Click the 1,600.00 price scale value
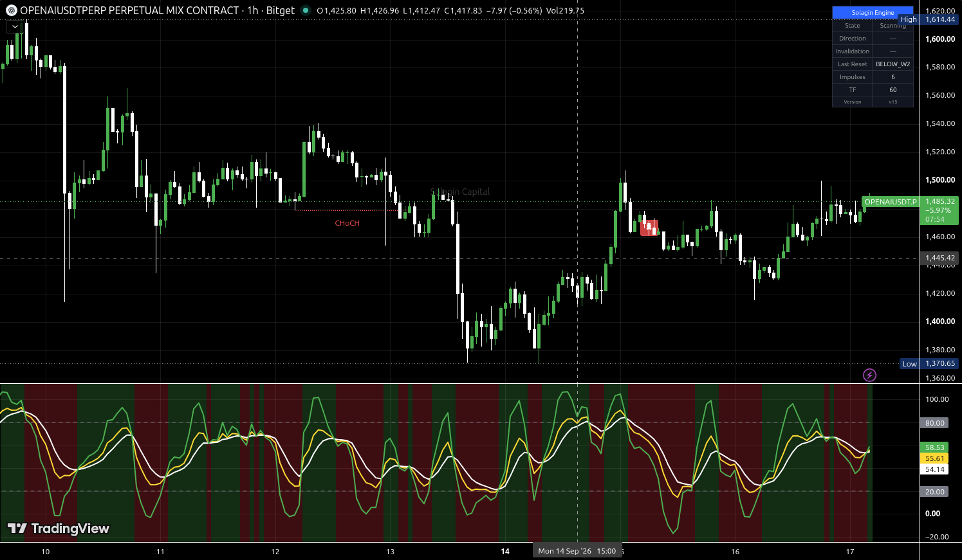This screenshot has width=962, height=560. click(940, 39)
